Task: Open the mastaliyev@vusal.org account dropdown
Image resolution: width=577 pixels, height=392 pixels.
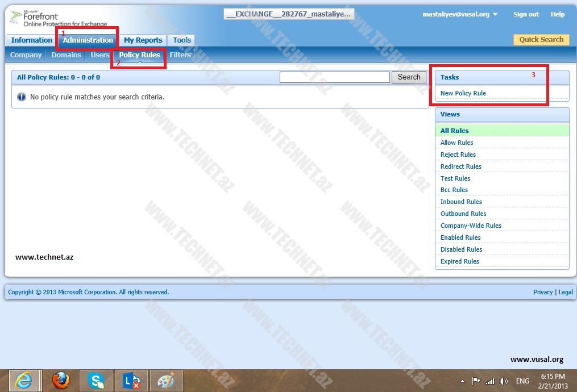Action: pos(460,14)
